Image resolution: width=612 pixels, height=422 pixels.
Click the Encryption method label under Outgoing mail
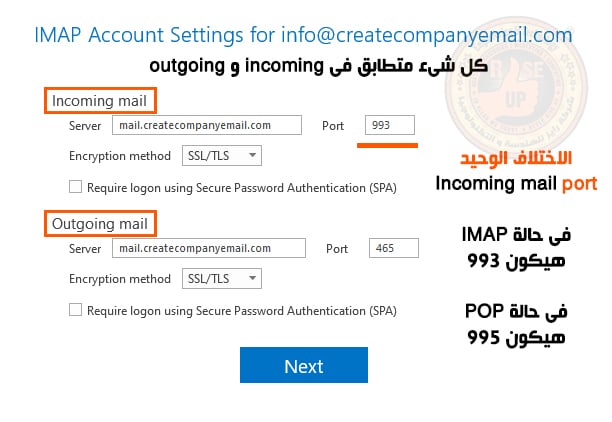pyautogui.click(x=120, y=279)
